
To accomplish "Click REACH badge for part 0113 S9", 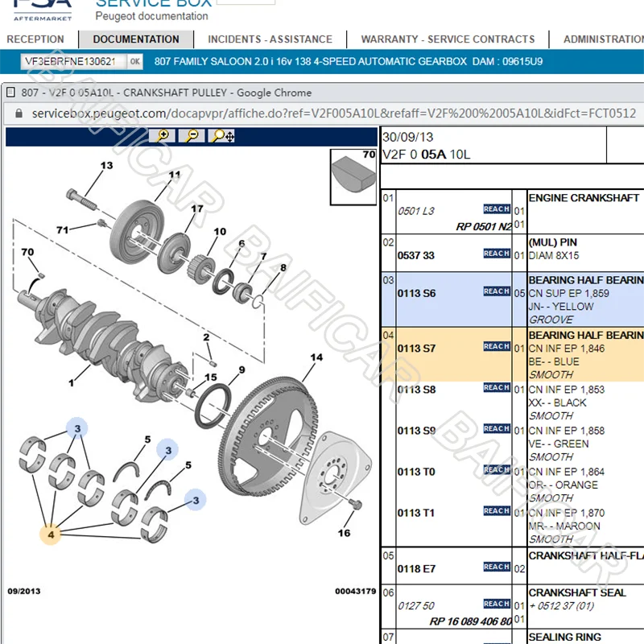I will [x=497, y=428].
